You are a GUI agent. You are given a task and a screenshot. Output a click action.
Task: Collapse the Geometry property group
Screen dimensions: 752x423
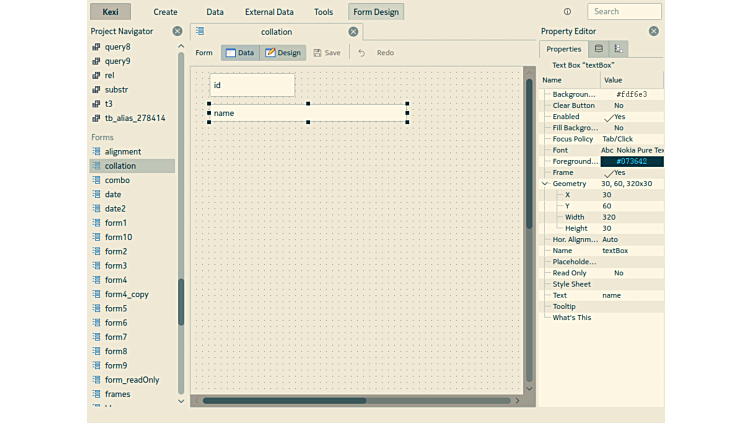545,184
